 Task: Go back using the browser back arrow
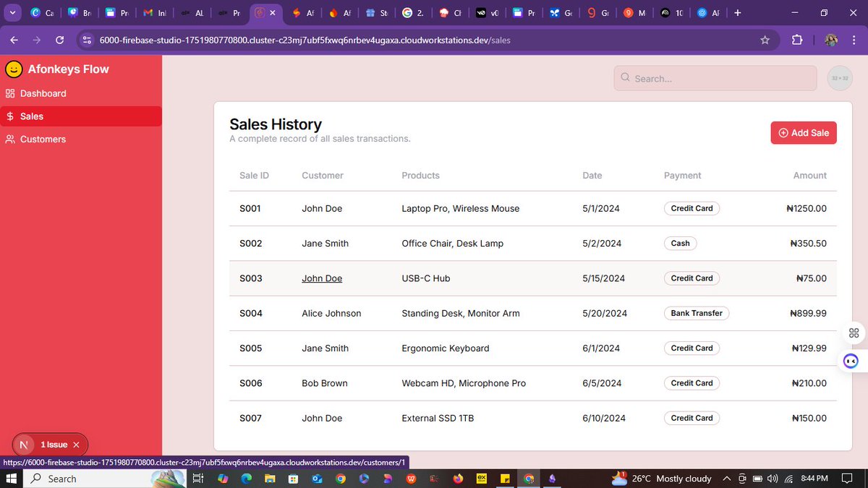click(14, 40)
